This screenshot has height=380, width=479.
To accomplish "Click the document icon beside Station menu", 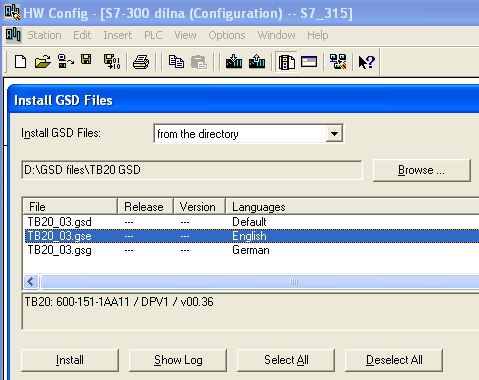I will (x=14, y=35).
